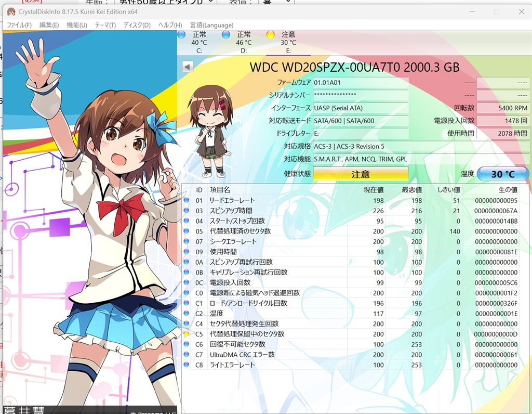Select raw value 000000000095 in row 01
Viewport: 532px width, 414px height.
coord(496,201)
